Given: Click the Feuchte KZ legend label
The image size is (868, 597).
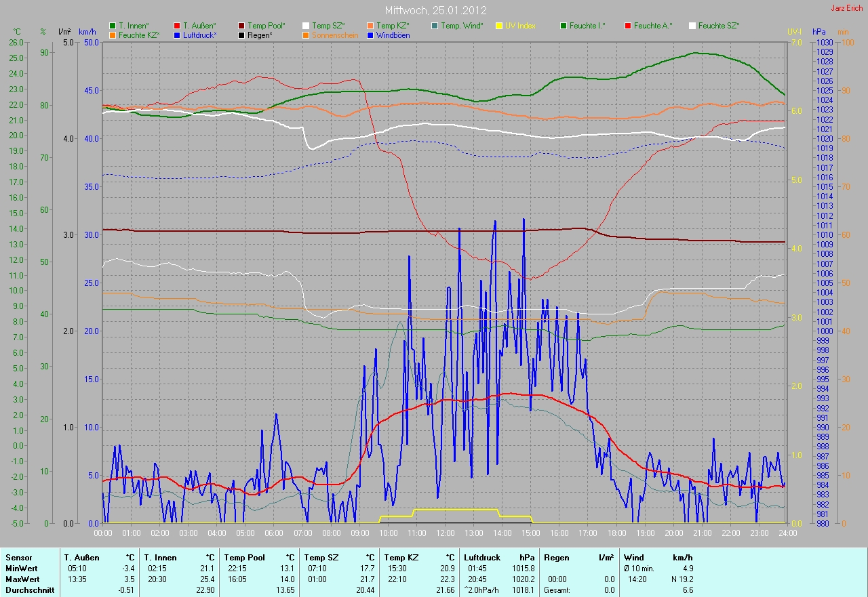Looking at the screenshot, I should 138,35.
